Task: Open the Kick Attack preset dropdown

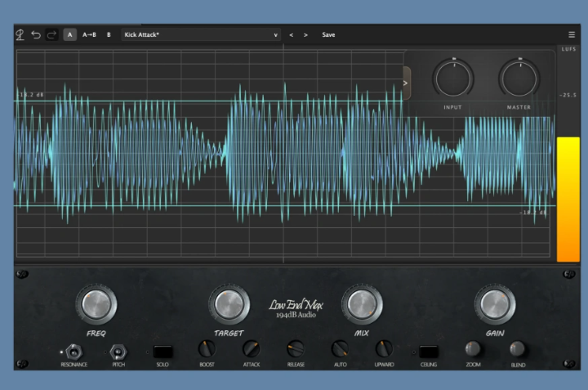Action: coord(201,34)
